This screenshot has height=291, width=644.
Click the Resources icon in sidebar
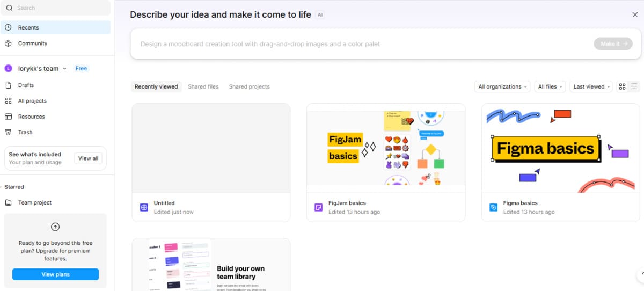8,117
